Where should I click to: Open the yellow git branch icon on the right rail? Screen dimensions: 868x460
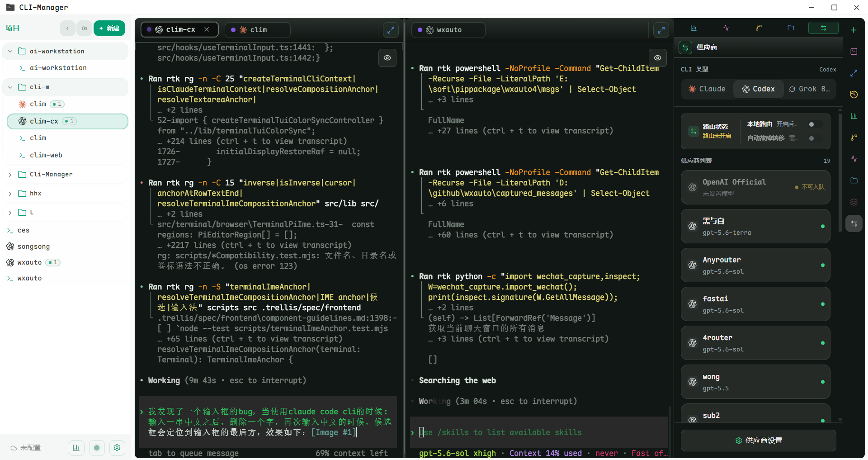click(854, 138)
